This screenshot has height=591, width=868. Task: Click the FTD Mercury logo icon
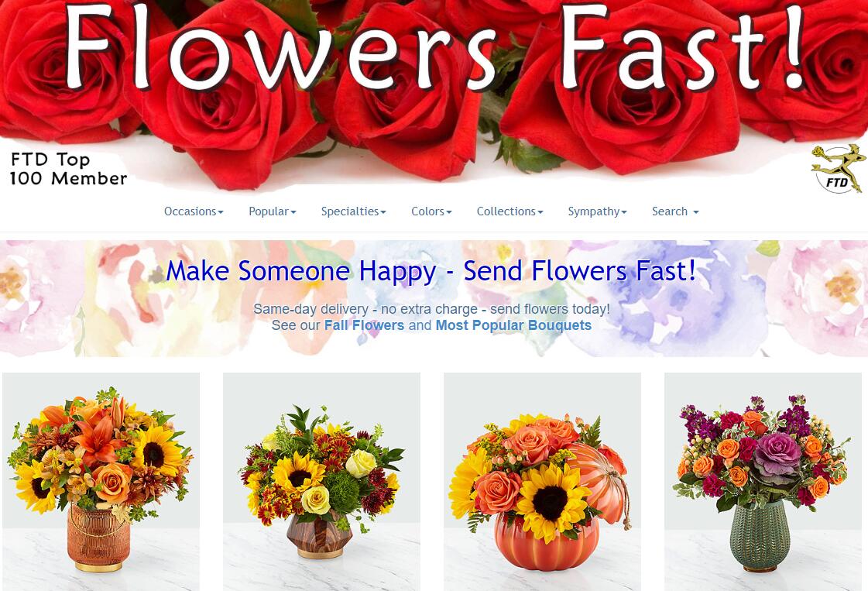coord(838,168)
